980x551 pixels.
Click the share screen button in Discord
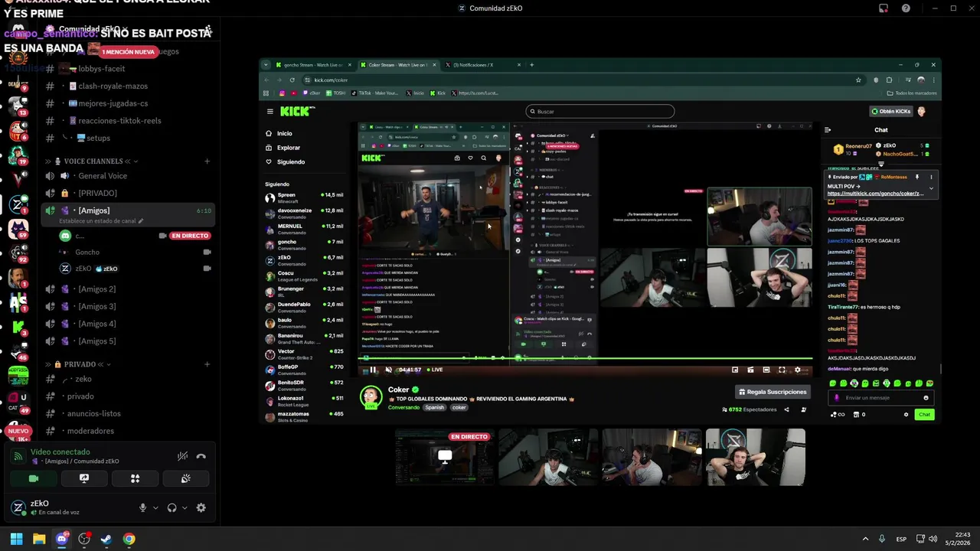coord(84,478)
